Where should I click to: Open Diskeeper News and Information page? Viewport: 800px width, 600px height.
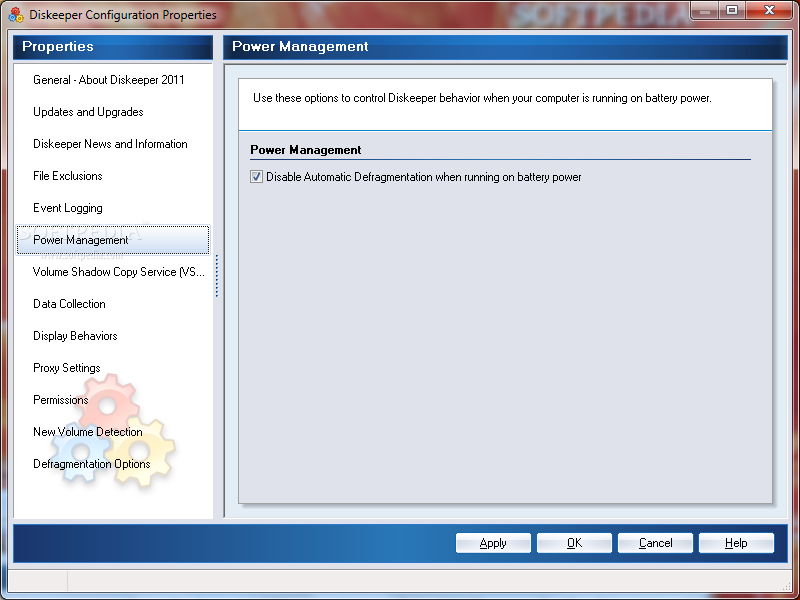click(110, 144)
